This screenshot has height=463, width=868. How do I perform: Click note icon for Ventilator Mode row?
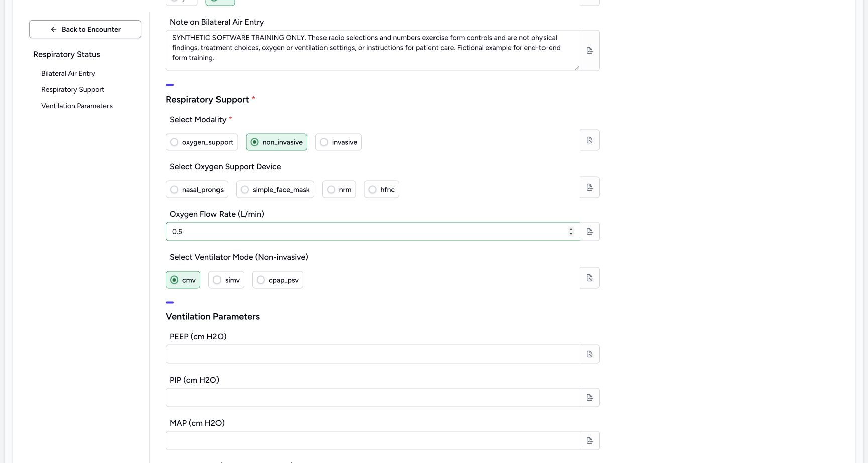pos(589,278)
